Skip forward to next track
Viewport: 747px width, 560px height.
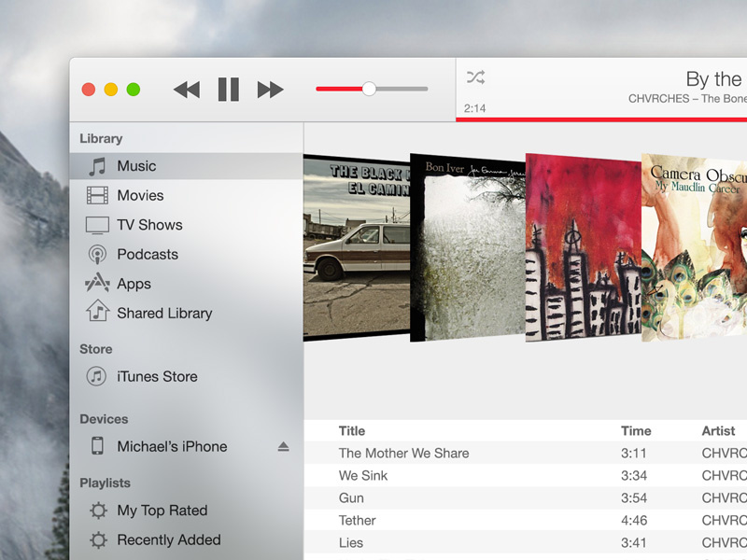point(270,90)
